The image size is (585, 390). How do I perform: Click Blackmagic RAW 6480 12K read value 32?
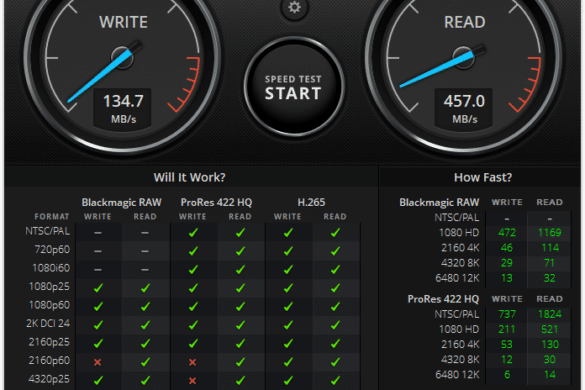(549, 278)
